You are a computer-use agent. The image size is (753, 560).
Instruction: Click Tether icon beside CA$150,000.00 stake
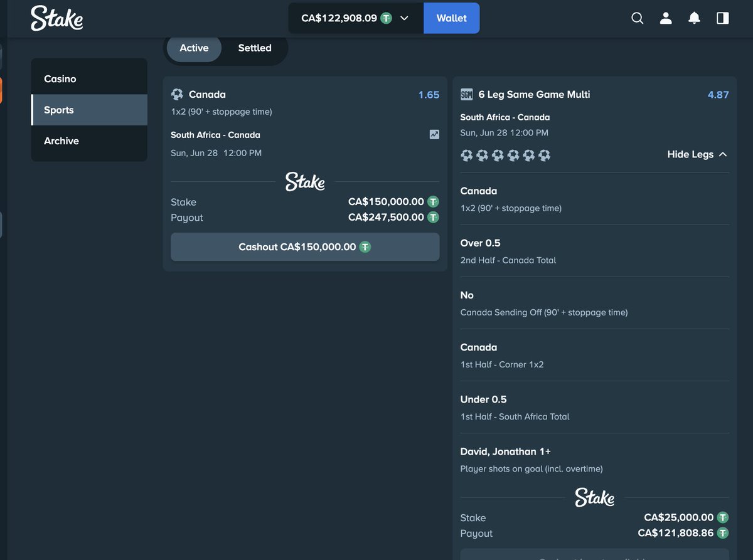[433, 202]
